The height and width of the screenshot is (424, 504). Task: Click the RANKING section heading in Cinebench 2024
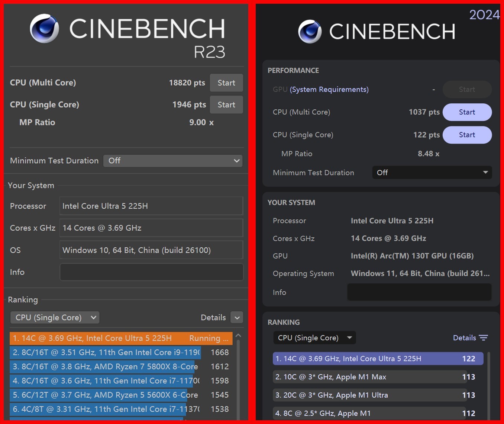click(284, 322)
